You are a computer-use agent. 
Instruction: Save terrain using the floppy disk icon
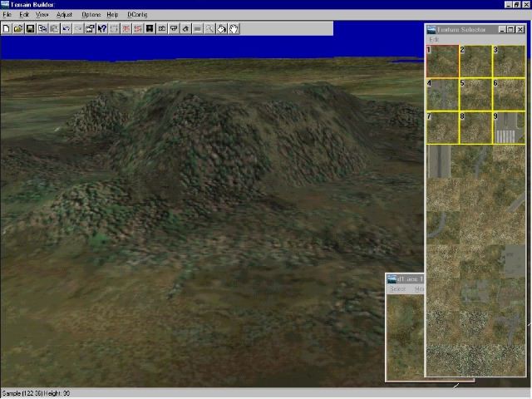(30, 28)
